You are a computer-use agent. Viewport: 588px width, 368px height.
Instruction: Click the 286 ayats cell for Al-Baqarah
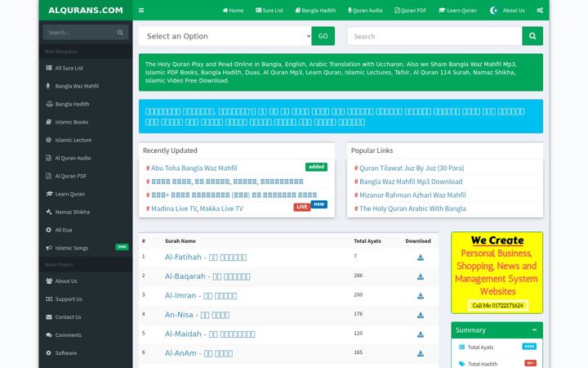[x=359, y=276]
